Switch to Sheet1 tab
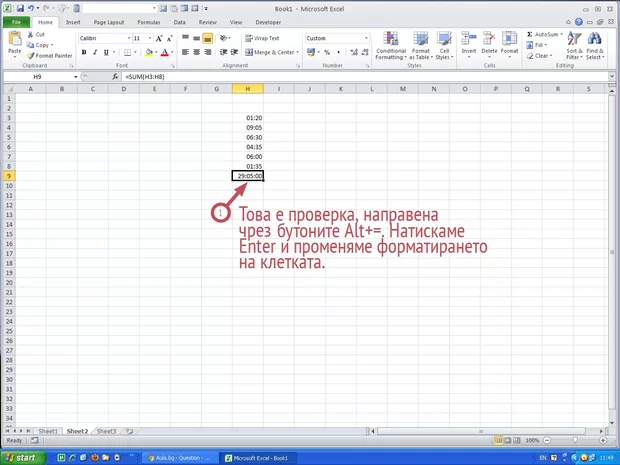Image resolution: width=620 pixels, height=465 pixels. point(48,431)
